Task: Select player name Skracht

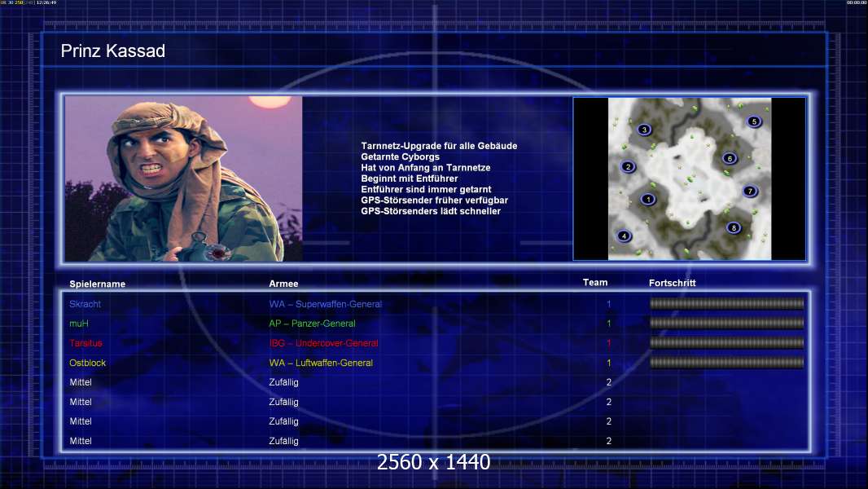Action: pyautogui.click(x=85, y=304)
